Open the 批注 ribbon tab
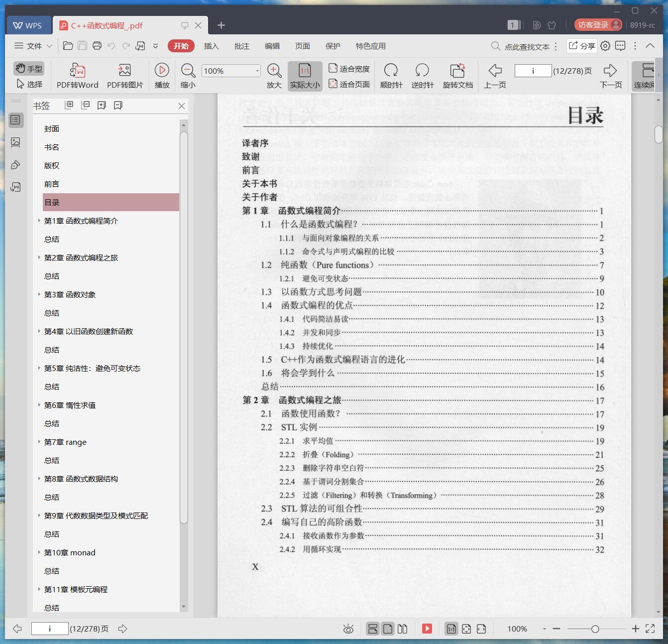668x644 pixels. (x=241, y=46)
